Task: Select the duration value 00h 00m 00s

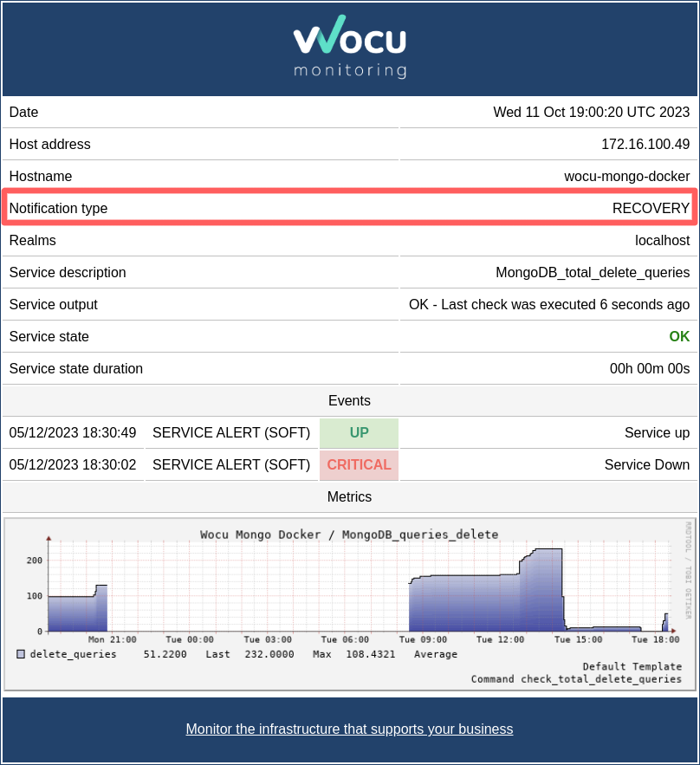Action: click(x=649, y=368)
